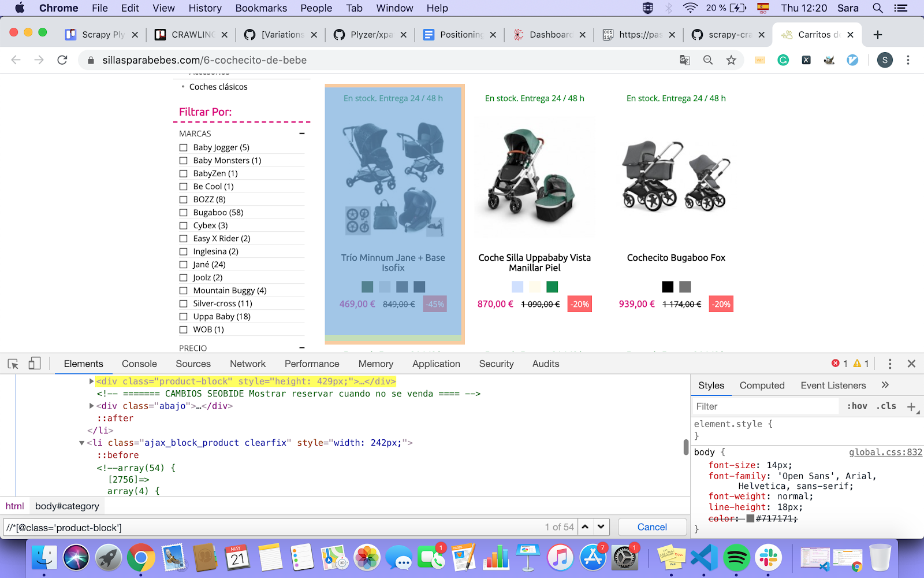
Task: Switch to the Console tab
Action: click(x=139, y=364)
